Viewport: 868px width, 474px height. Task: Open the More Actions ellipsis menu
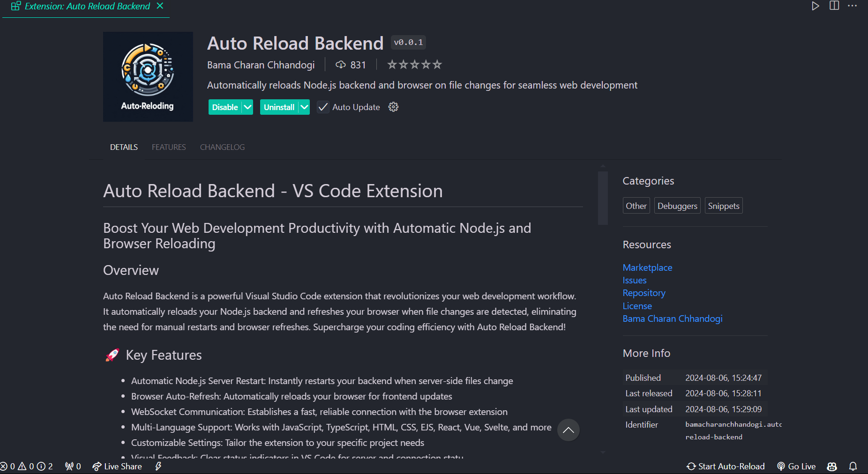(853, 6)
